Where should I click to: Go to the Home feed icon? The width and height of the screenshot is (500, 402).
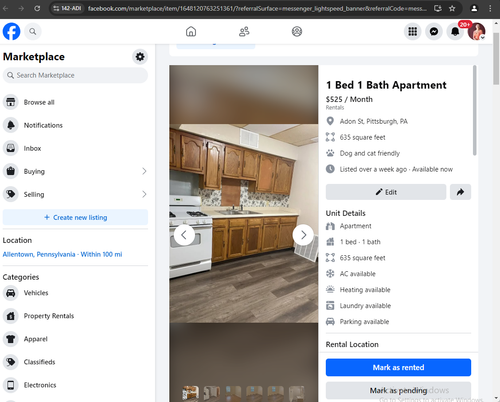[x=191, y=31]
